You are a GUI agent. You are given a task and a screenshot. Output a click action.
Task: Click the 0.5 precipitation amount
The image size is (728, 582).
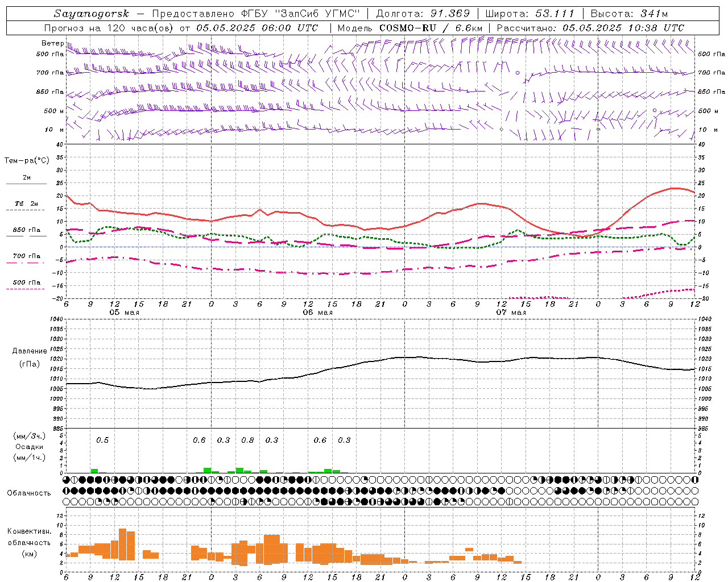[x=102, y=440]
